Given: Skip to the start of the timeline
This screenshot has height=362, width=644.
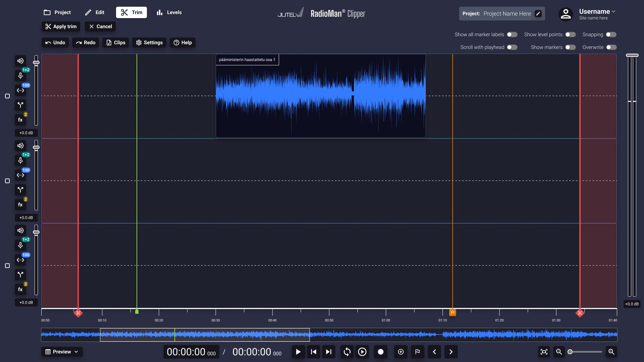Looking at the screenshot, I should [314, 352].
